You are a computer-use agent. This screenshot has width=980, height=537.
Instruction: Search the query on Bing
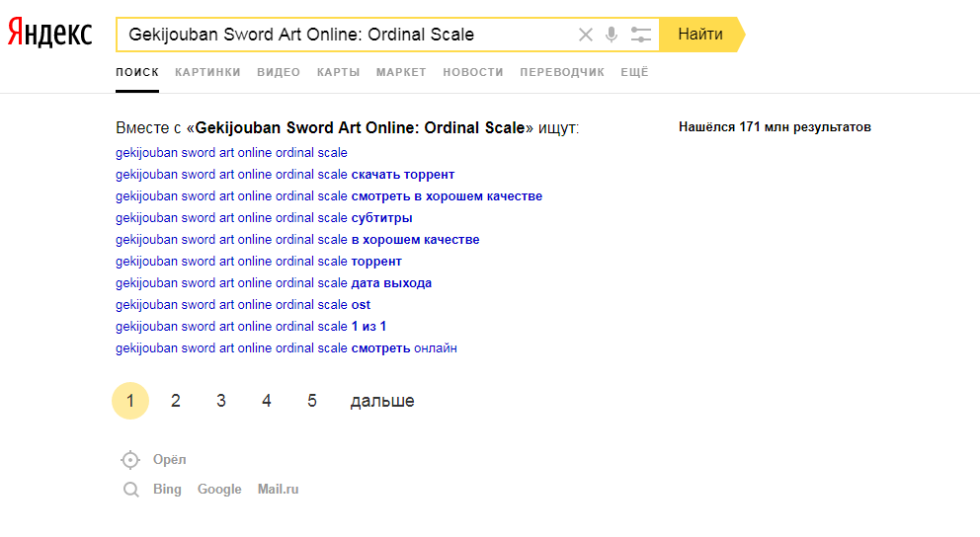pyautogui.click(x=167, y=490)
